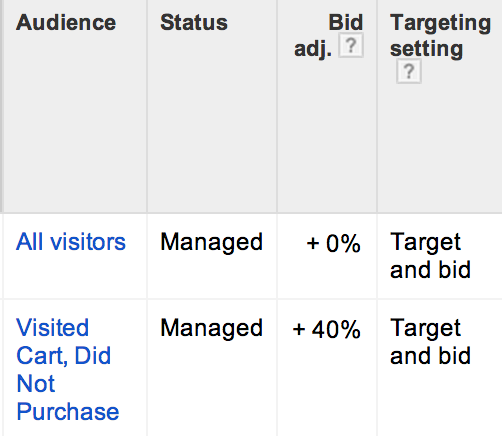Screen dimensions: 502x436
Task: Sort by the Bid adj. column header
Action: pos(328,35)
